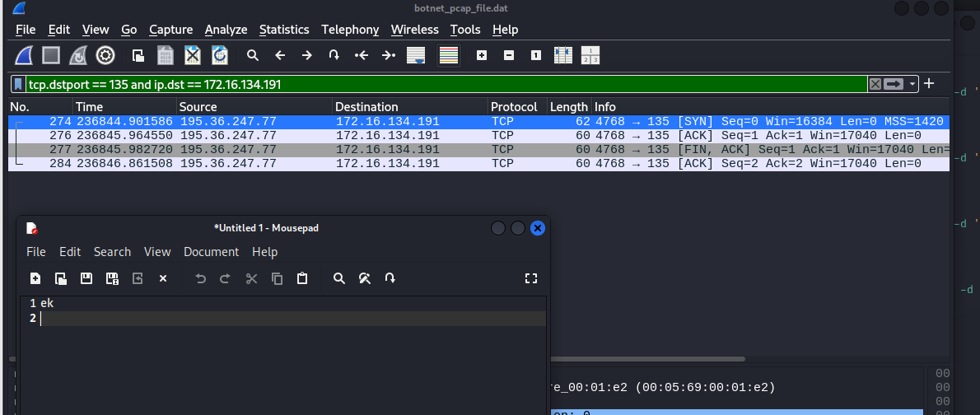The height and width of the screenshot is (415, 980).
Task: Close document X icon in Mousepad toolbar
Action: [163, 278]
